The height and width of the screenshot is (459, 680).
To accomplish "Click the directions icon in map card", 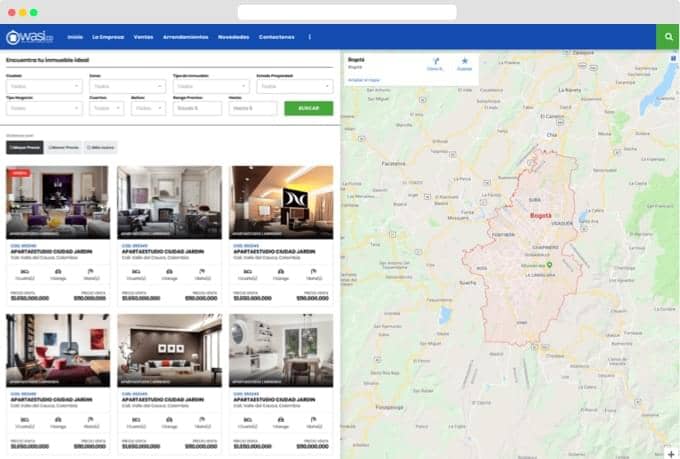I will coord(434,62).
